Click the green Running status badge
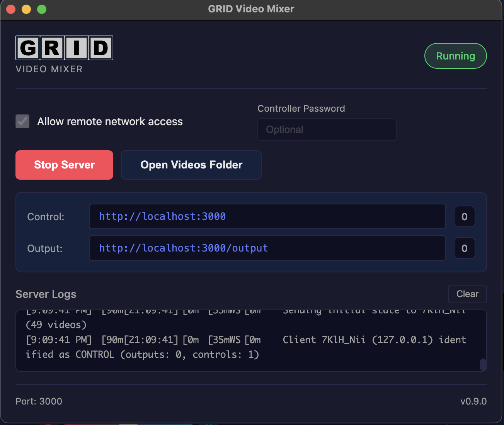504x425 pixels. coord(455,56)
